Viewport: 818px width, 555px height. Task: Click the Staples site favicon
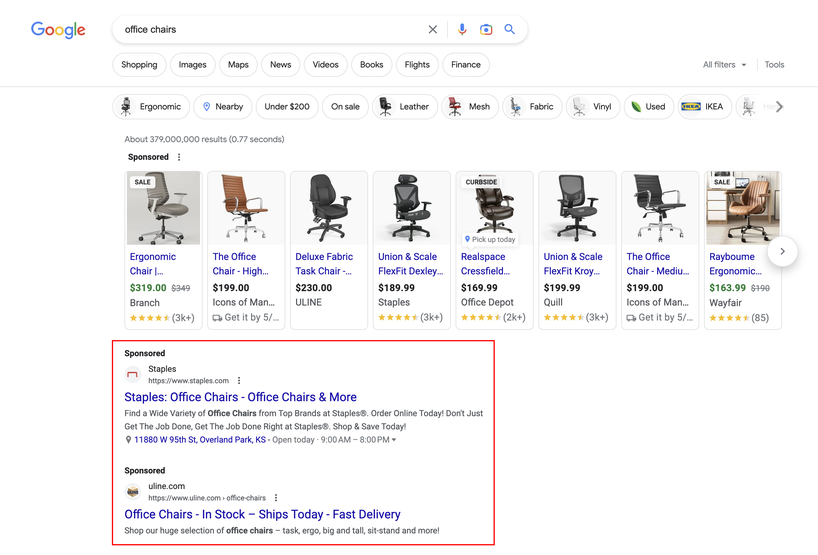(133, 375)
